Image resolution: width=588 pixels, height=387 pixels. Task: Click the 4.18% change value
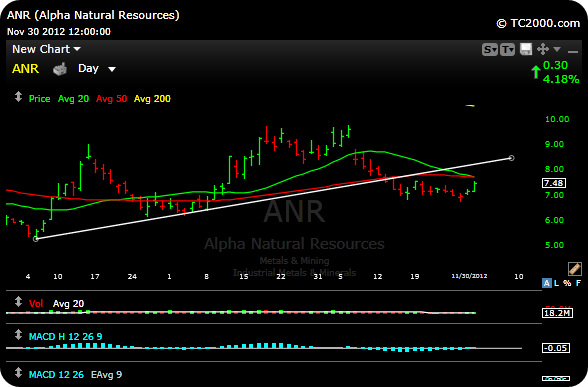(561, 79)
